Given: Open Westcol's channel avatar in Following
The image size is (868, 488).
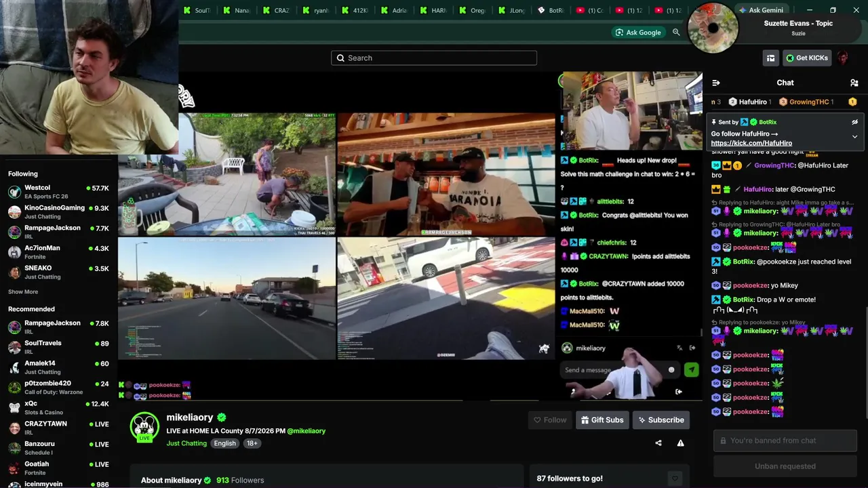Looking at the screenshot, I should coord(14,192).
